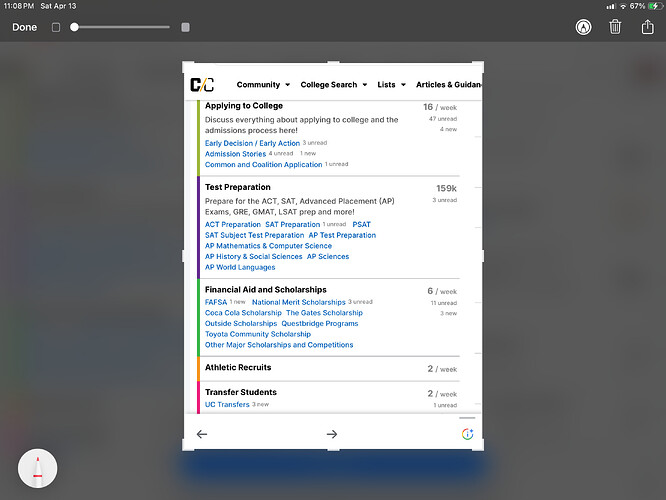Expand the Community dropdown menu
The height and width of the screenshot is (500, 666).
coord(263,85)
